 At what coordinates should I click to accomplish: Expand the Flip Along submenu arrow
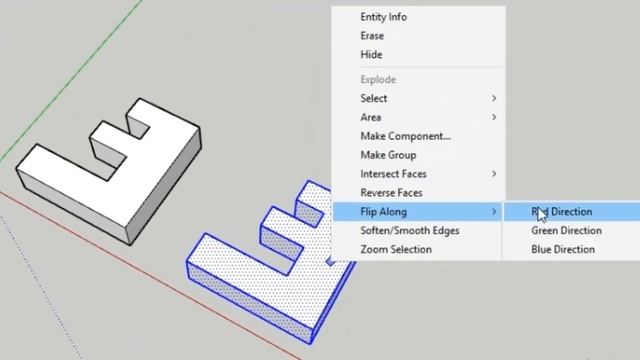(x=494, y=211)
